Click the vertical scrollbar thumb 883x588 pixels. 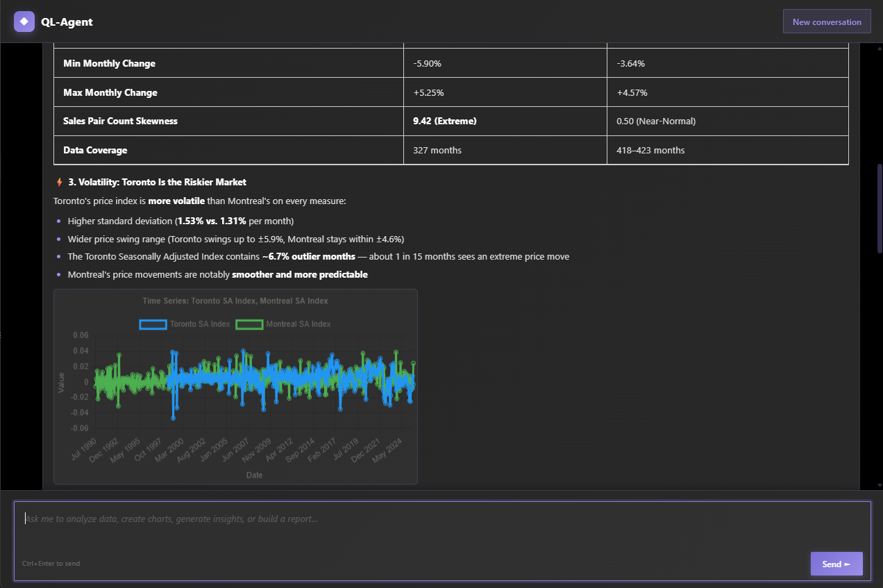[880, 208]
